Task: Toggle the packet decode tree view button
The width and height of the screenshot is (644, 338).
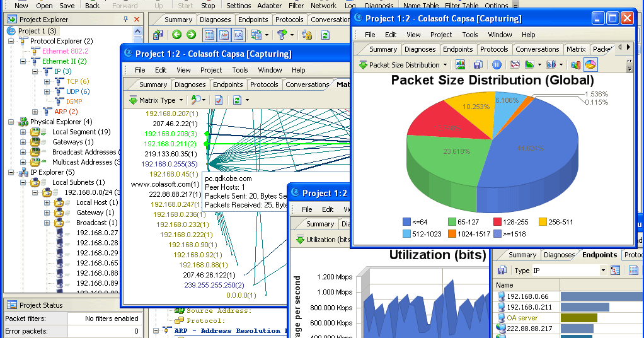Action: pos(224,35)
